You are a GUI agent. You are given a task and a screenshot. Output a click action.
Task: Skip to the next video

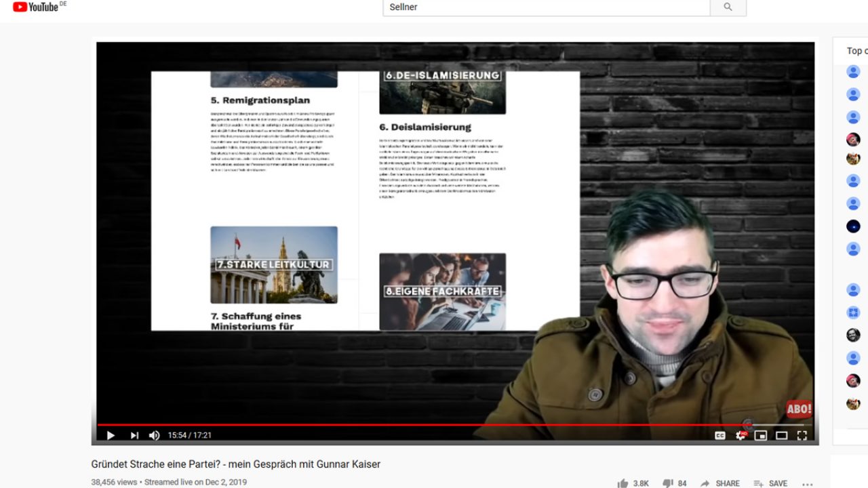coord(134,435)
